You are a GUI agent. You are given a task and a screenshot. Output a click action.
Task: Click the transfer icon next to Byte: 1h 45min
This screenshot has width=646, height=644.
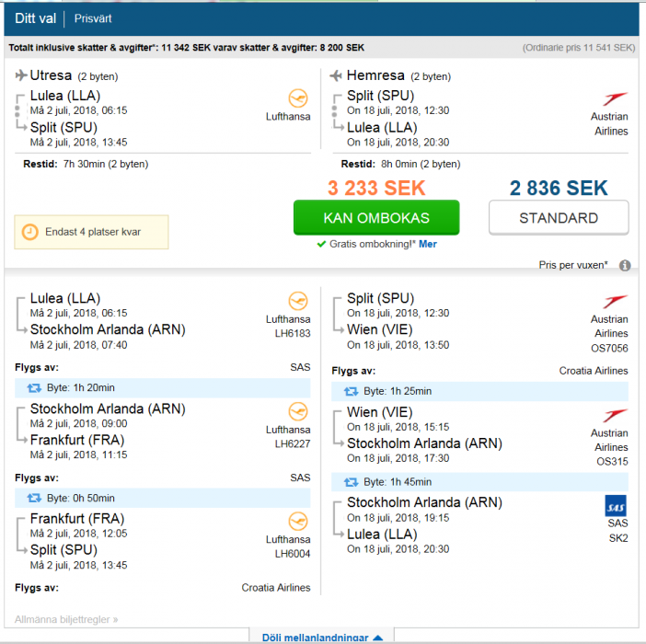coord(351,481)
